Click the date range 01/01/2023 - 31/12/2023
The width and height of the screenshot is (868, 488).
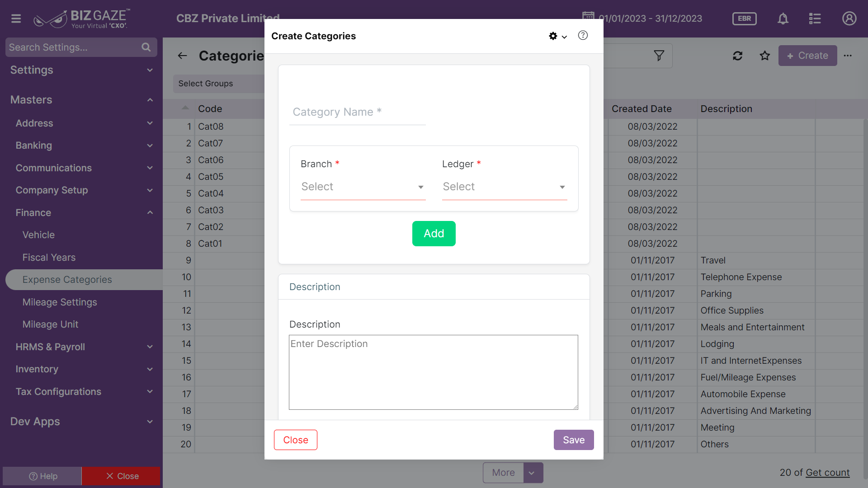click(x=651, y=19)
